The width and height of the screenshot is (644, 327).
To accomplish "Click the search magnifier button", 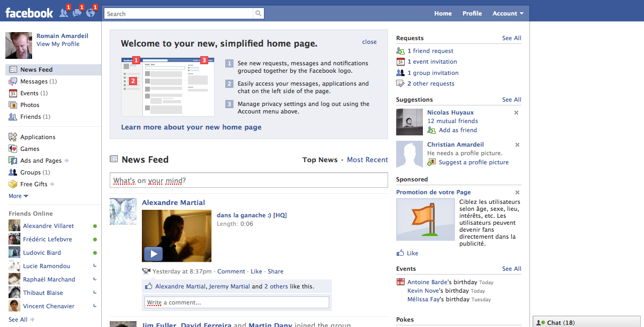I will tap(259, 13).
